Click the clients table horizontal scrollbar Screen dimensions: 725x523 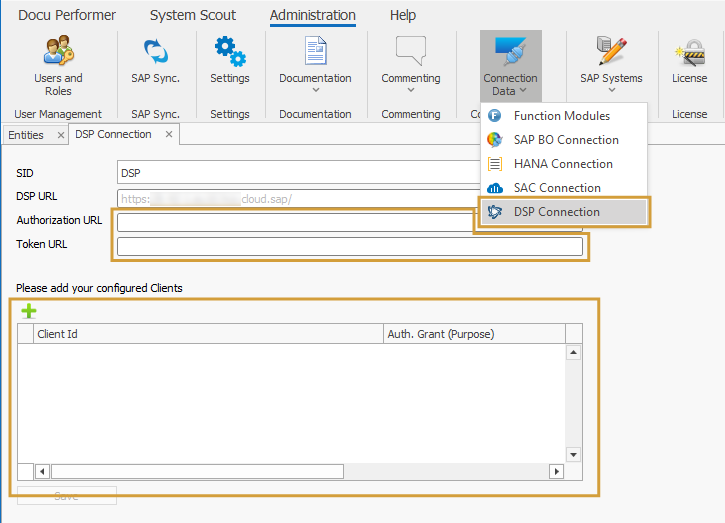coord(197,471)
